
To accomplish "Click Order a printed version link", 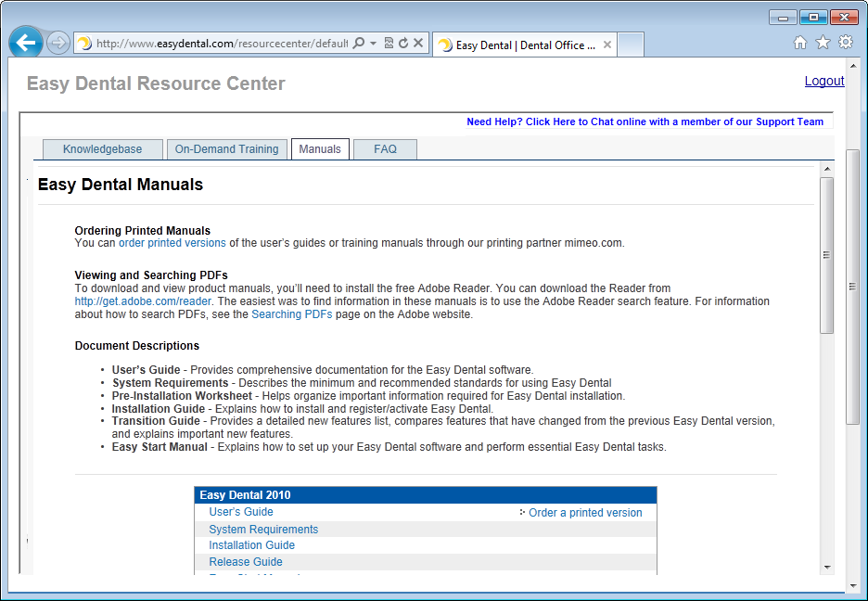I will 585,513.
